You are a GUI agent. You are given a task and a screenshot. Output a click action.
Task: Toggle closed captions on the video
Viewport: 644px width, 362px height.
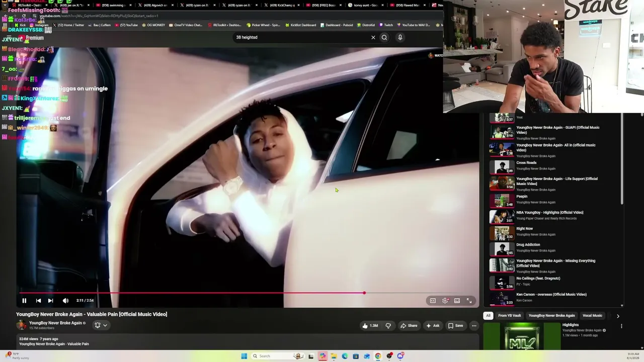click(433, 301)
